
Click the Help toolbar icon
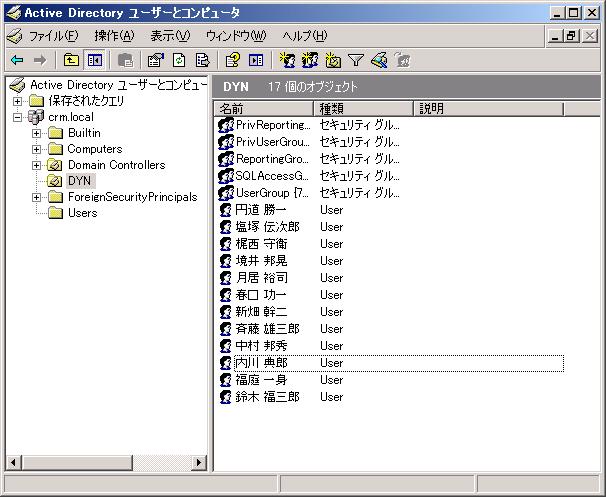pos(232,61)
